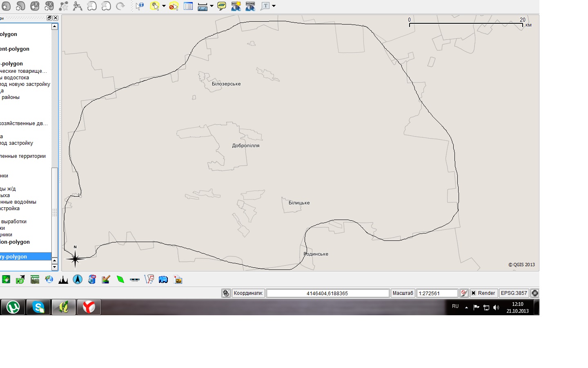588x368 pixels.
Task: Select the 'районы' legend entry
Action: 11,97
